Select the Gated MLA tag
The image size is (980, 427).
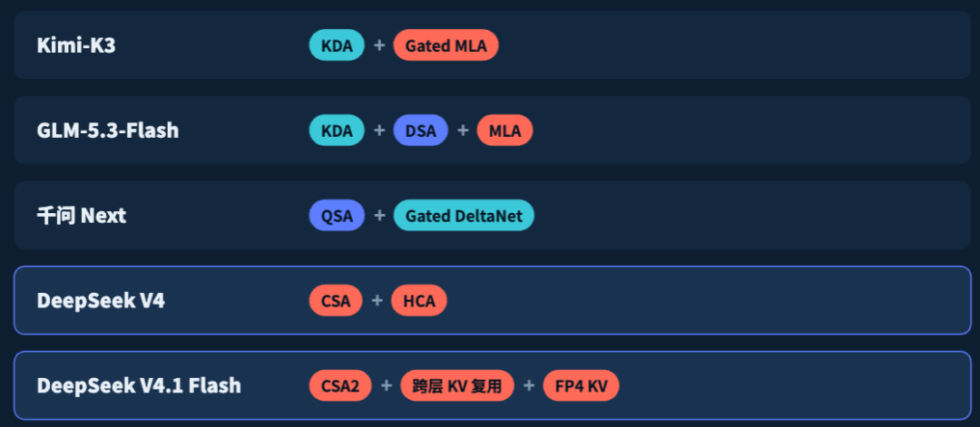[x=446, y=45]
